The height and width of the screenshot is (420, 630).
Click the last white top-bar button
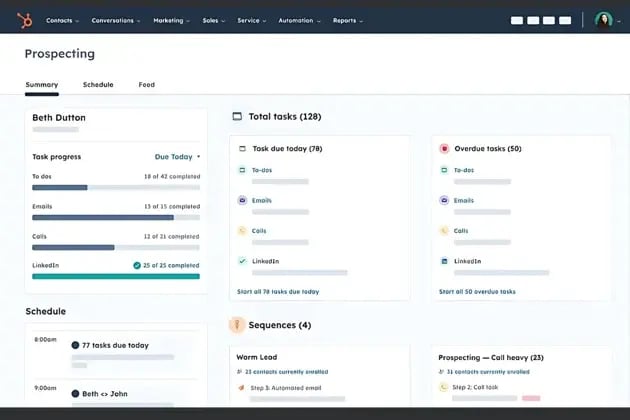565,20
